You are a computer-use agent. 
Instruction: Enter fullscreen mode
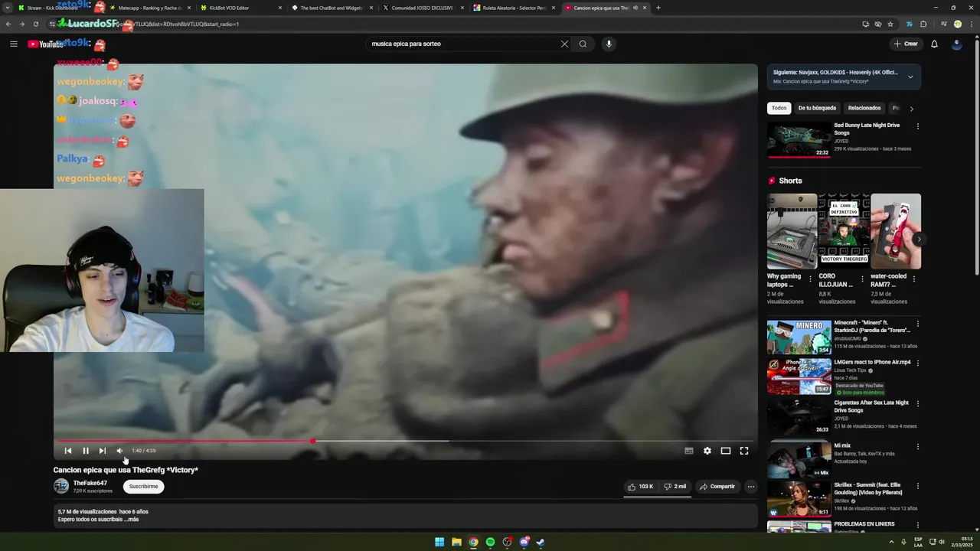[744, 451]
